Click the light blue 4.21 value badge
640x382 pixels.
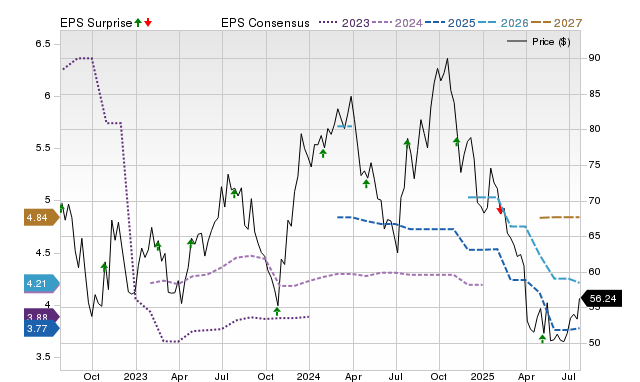[42, 284]
